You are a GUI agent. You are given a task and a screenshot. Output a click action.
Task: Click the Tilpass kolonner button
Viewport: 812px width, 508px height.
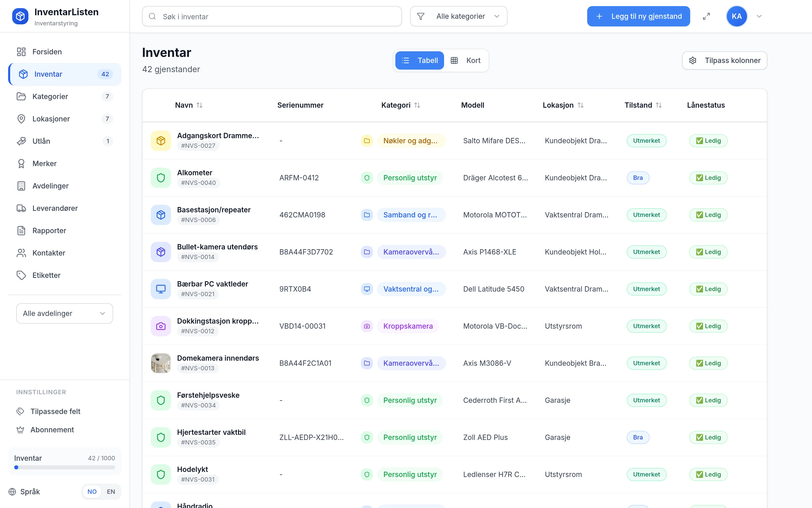(724, 60)
